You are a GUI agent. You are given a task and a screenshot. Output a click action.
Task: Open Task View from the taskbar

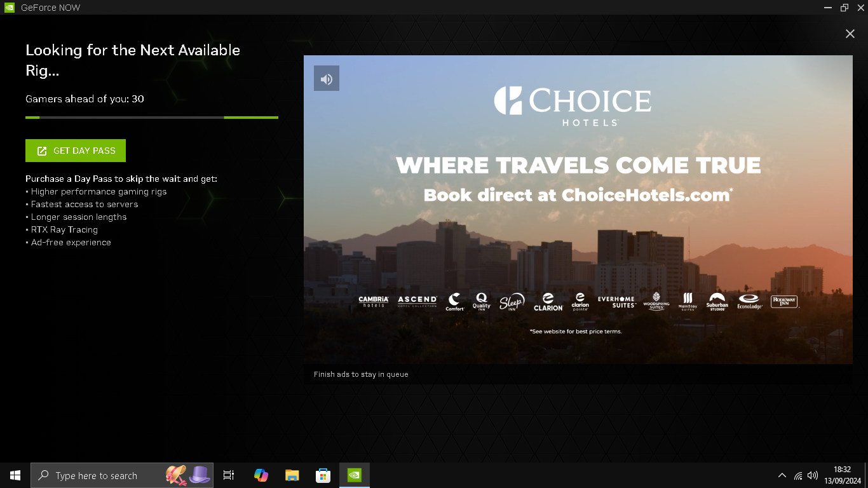point(229,475)
